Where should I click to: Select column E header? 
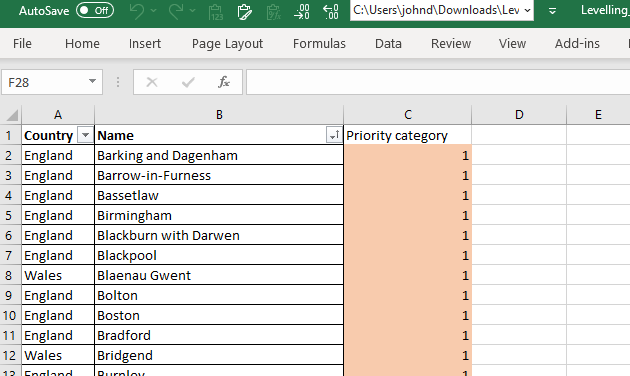click(x=598, y=115)
